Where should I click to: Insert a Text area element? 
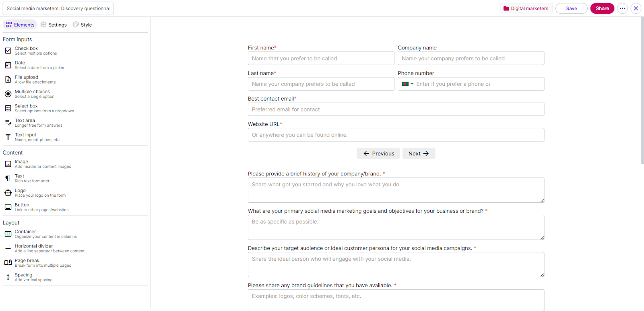click(25, 122)
